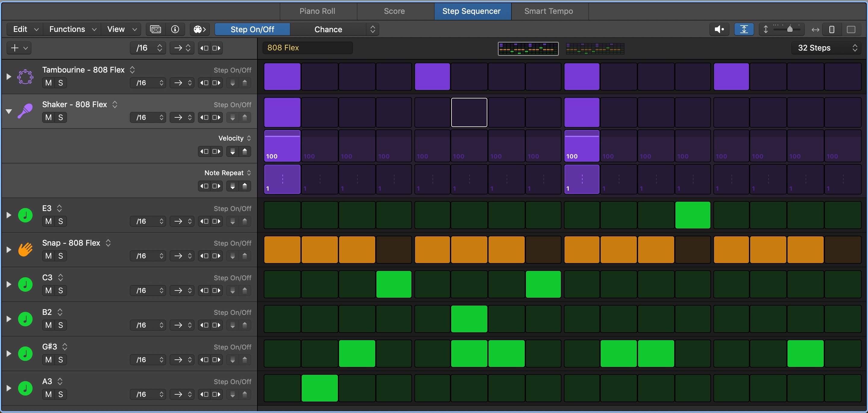Expand the Shaker 808 Flex subrows
The width and height of the screenshot is (868, 413).
pyautogui.click(x=8, y=110)
